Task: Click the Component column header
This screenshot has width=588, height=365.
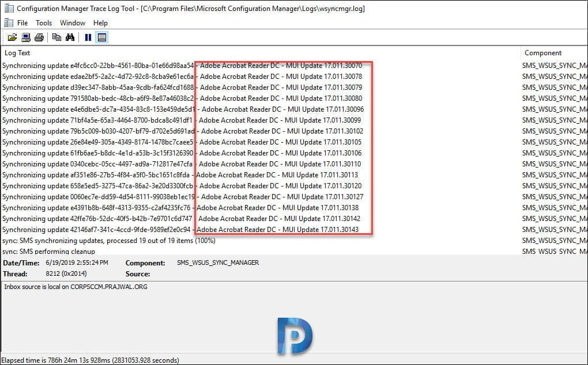Action: (x=554, y=53)
